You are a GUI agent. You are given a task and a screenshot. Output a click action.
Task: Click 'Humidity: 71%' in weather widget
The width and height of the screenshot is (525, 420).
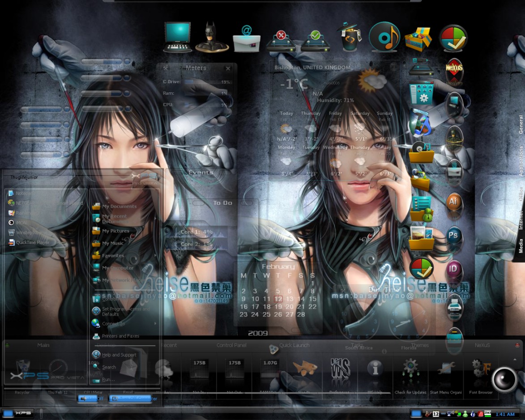336,100
